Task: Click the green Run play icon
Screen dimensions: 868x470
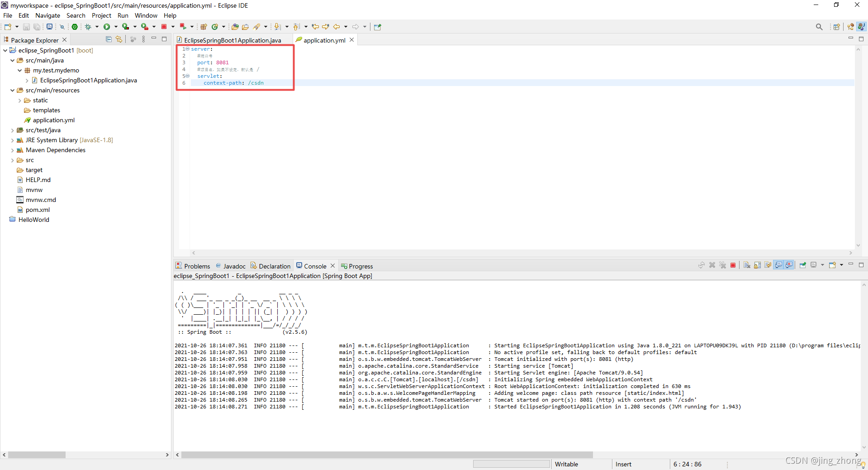Action: point(107,27)
